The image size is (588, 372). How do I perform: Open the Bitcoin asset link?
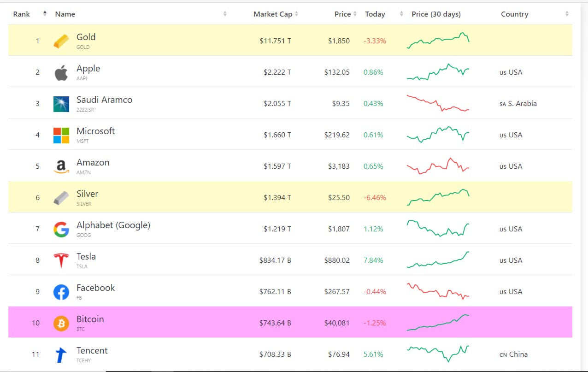point(90,319)
